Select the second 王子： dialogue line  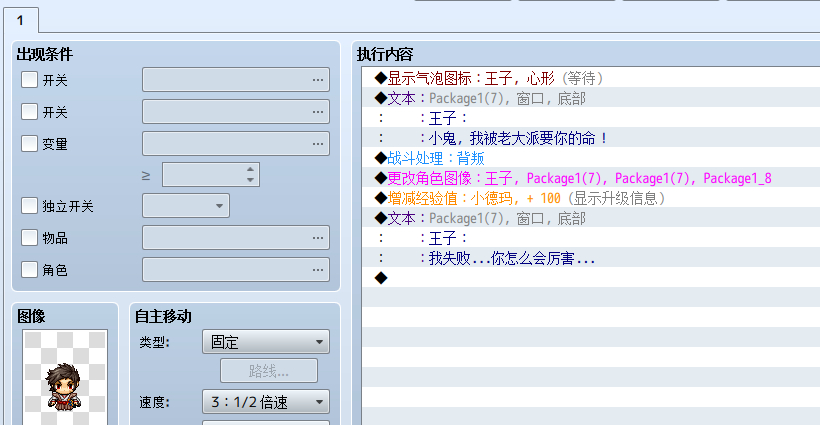click(x=591, y=238)
